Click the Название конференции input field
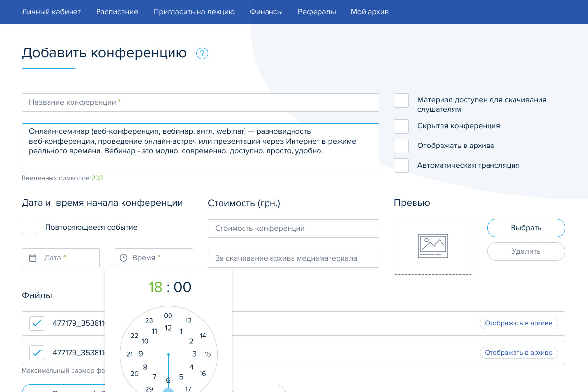This screenshot has width=588, height=392. [200, 102]
